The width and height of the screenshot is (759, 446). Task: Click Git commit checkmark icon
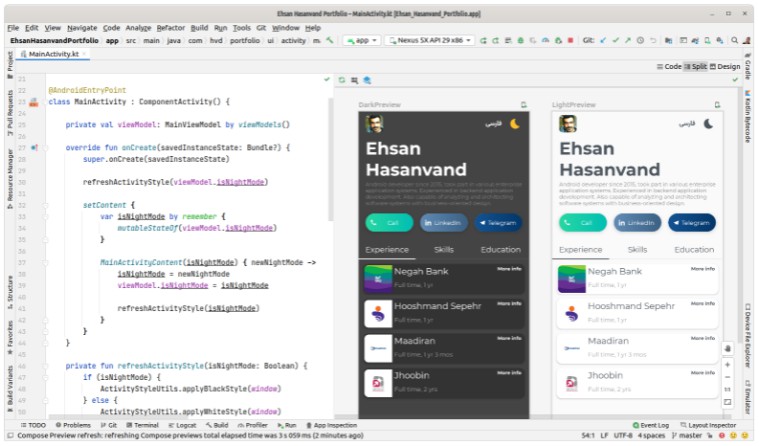616,41
